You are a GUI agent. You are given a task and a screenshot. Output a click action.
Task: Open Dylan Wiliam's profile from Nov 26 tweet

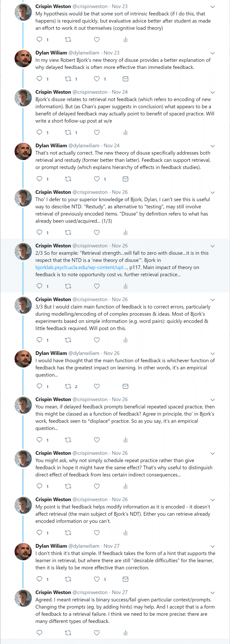pos(51,353)
